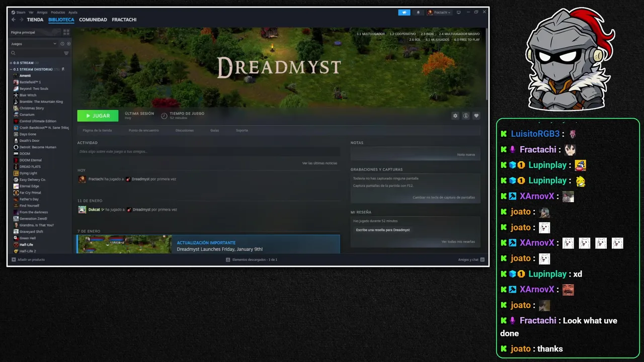Open the Ayuda menu
Screen dimensions: 644x362
pyautogui.click(x=73, y=13)
